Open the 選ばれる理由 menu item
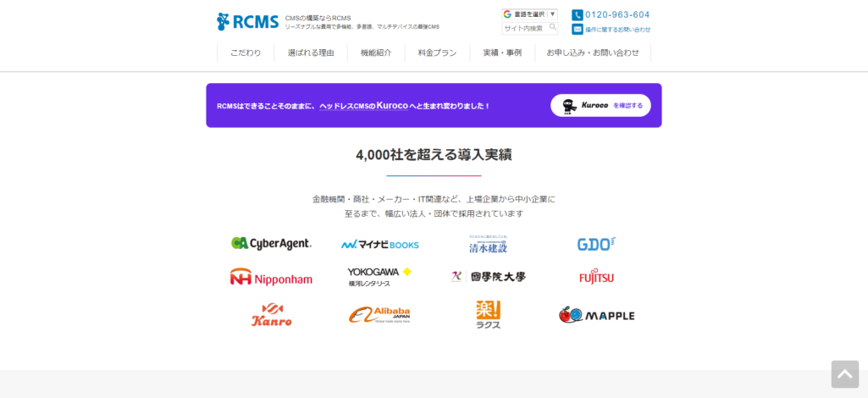The height and width of the screenshot is (398, 868). (311, 53)
